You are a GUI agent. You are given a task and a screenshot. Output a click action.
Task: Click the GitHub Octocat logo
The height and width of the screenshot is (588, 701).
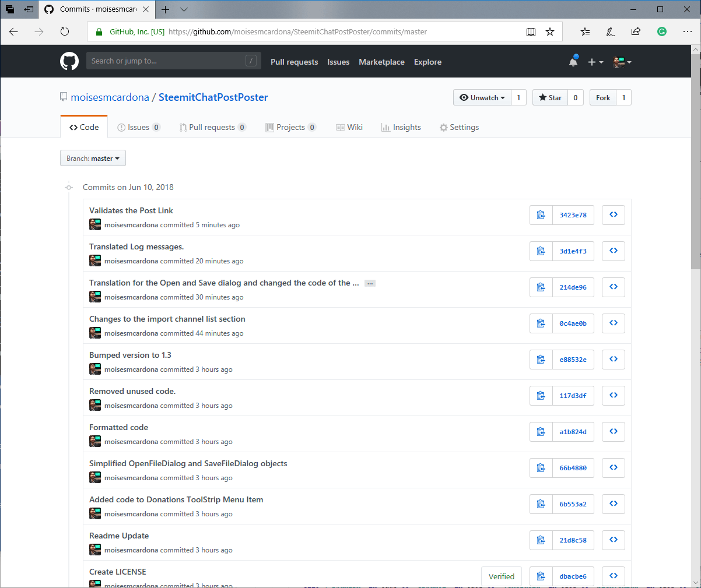[x=69, y=61]
